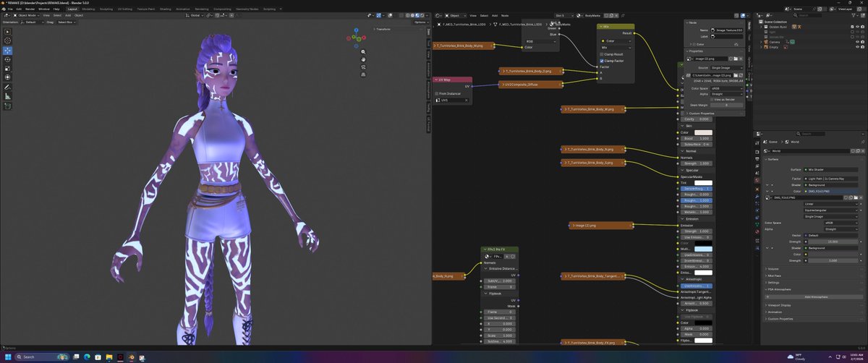Select the Scale tool in viewport toolbar
868x363 pixels.
pos(8,68)
